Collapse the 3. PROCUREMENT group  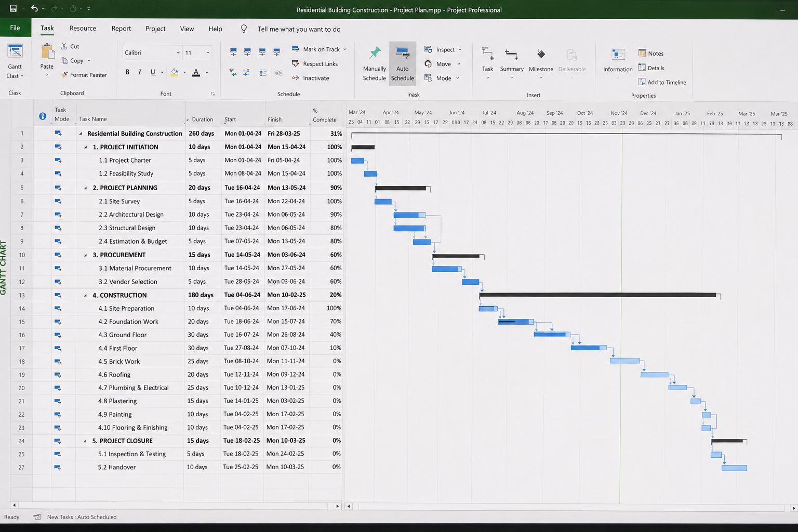(x=86, y=255)
